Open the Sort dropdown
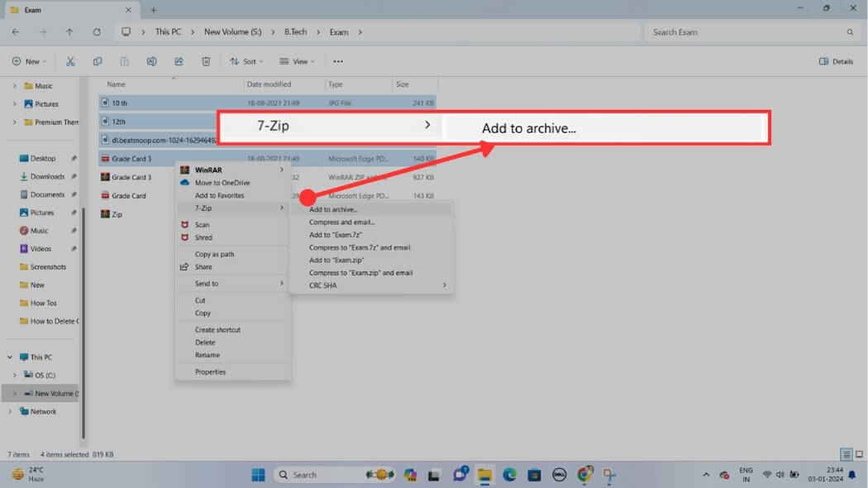 click(x=247, y=61)
